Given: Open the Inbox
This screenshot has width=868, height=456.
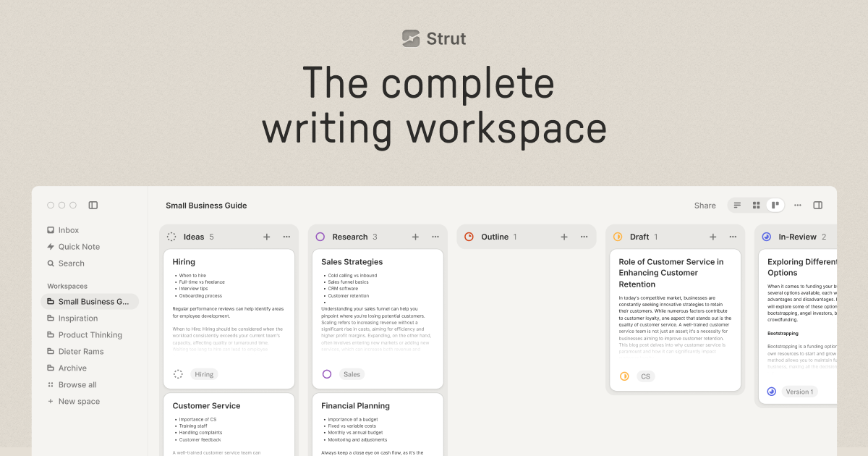Looking at the screenshot, I should click(x=67, y=229).
